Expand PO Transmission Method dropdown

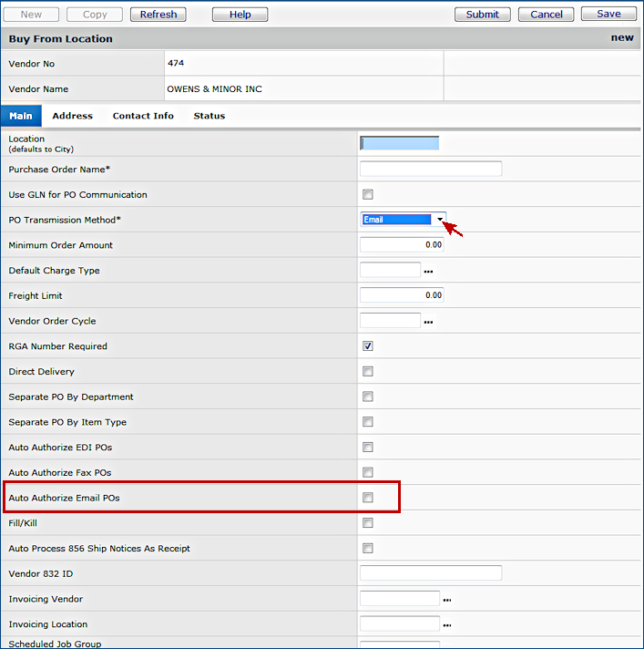tap(439, 220)
